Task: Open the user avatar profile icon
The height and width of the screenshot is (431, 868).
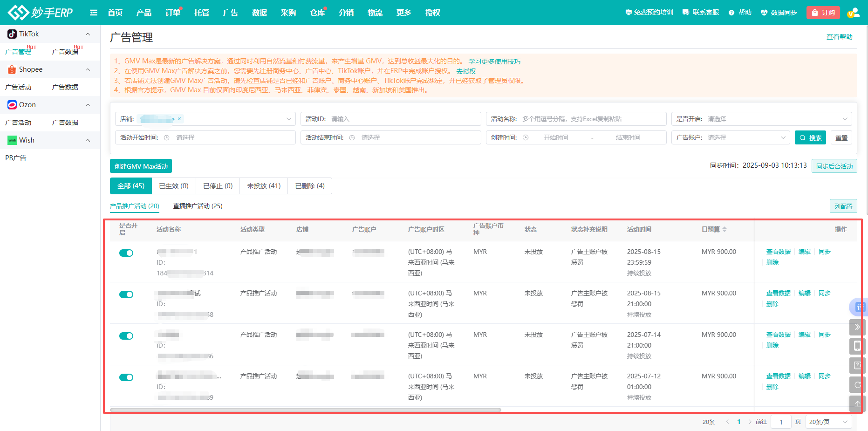Action: tap(853, 13)
